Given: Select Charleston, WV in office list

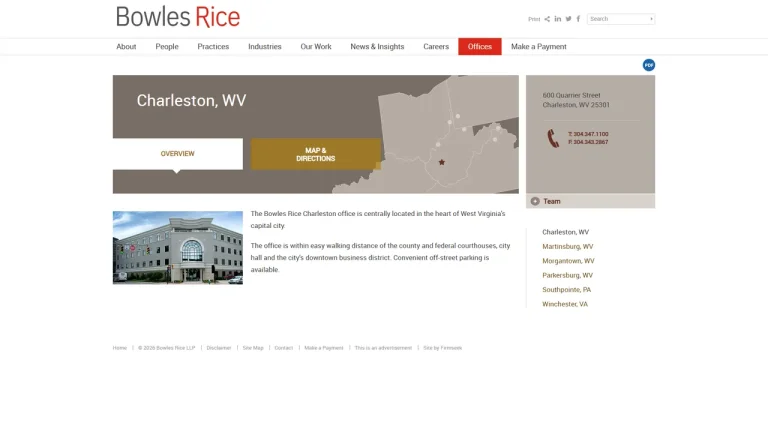Looking at the screenshot, I should pos(565,232).
